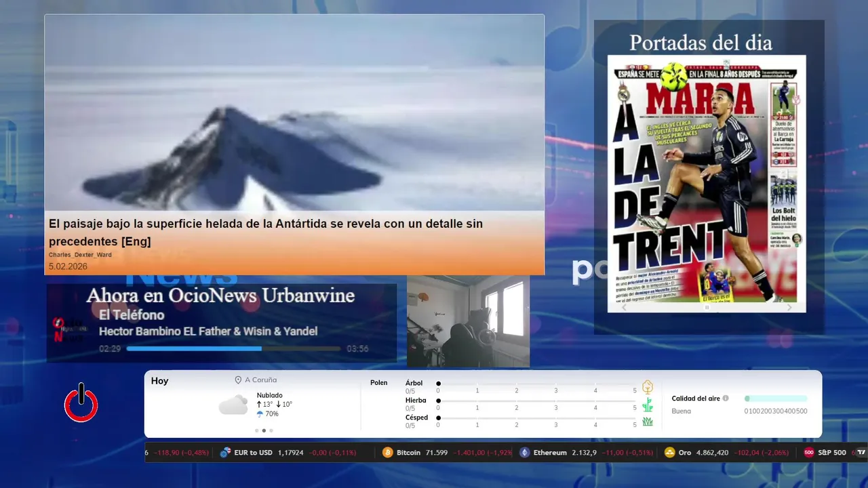868x488 pixels.
Task: Select the middle weather page dot
Action: tap(264, 430)
